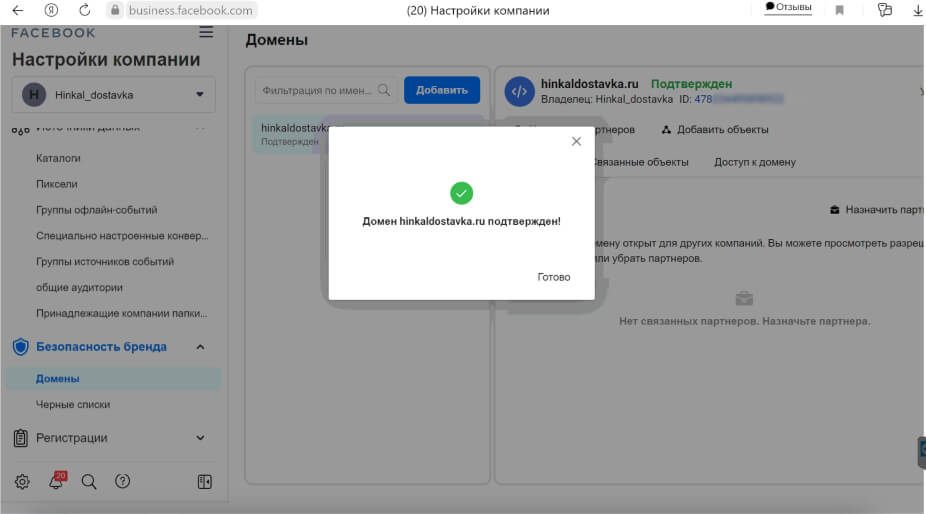The width and height of the screenshot is (926, 514).
Task: Open downloads with arrow icon
Action: [917, 10]
